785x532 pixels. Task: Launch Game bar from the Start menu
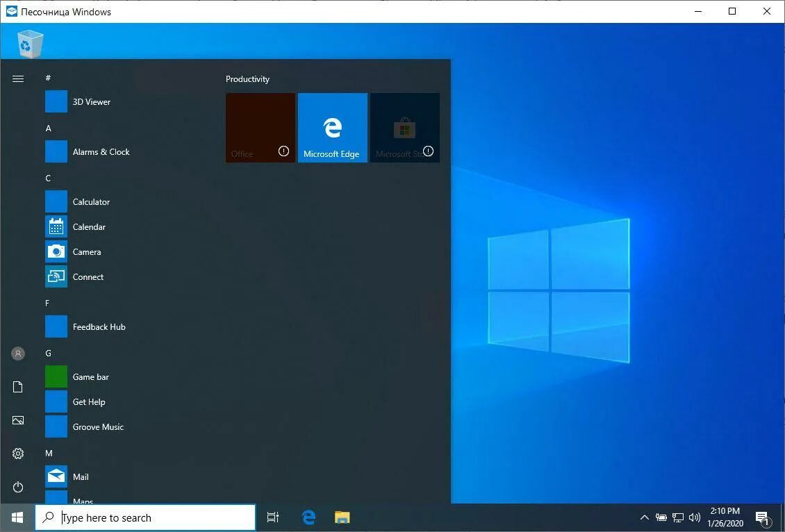click(90, 376)
